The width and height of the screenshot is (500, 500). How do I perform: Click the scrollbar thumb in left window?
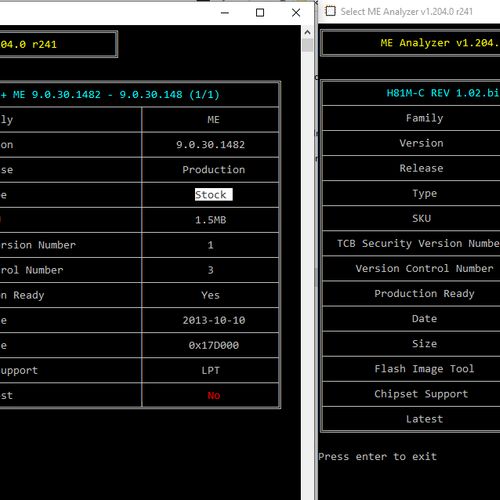[307, 46]
